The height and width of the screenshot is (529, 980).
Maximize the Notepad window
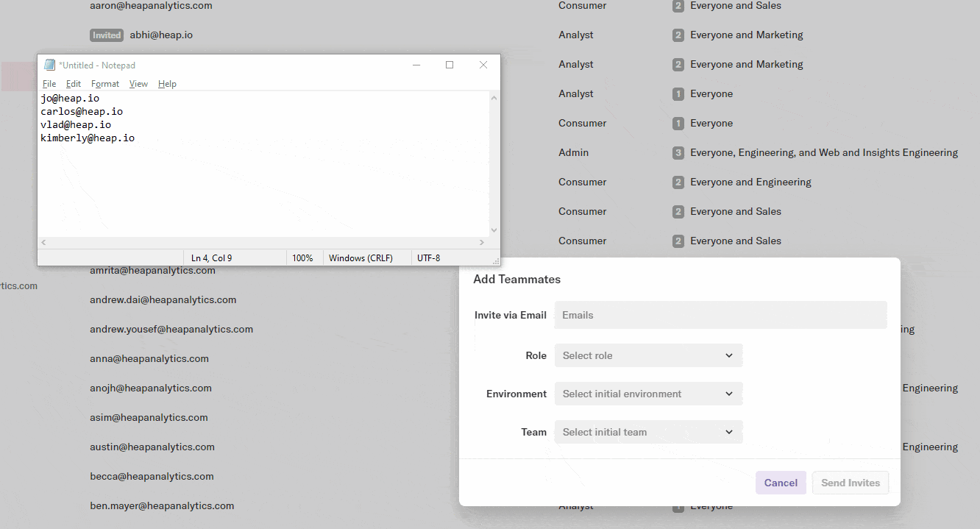tap(450, 65)
